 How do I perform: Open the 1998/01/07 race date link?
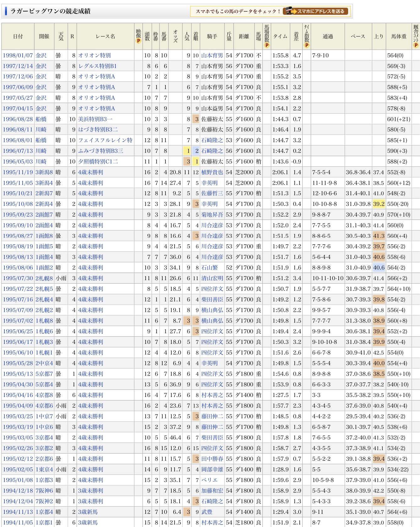[x=18, y=55]
